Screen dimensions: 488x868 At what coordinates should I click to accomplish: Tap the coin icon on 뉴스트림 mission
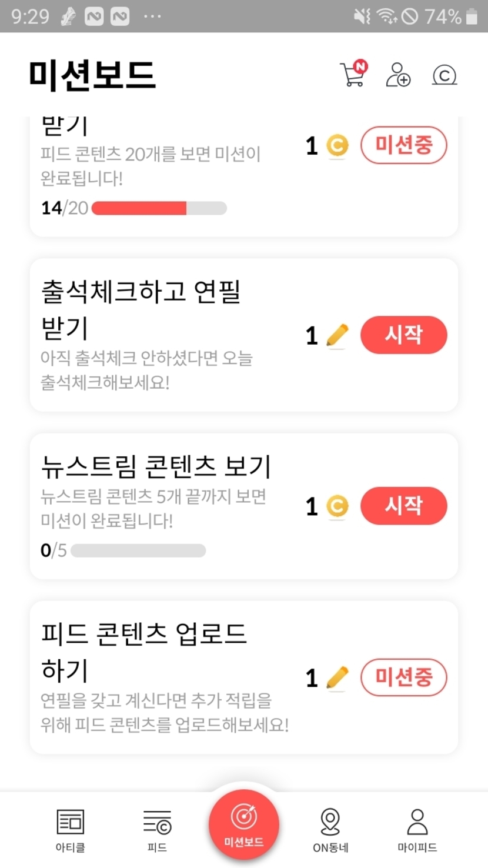337,506
